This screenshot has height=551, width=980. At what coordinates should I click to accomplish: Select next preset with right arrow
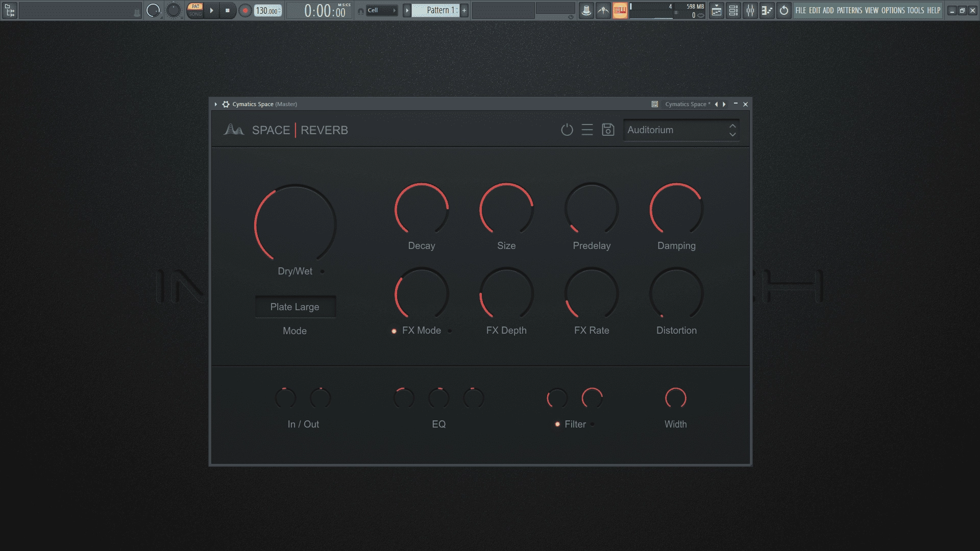[724, 104]
